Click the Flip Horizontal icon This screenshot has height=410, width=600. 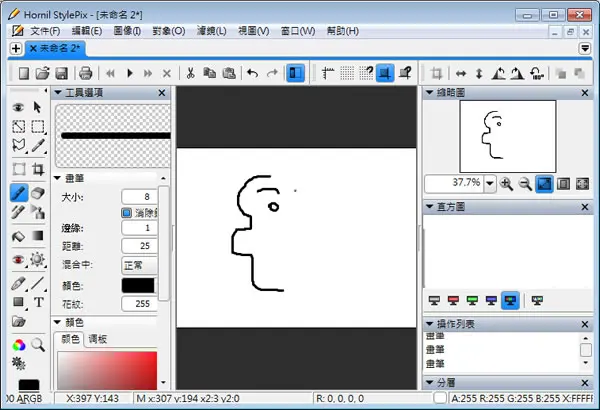pos(461,73)
